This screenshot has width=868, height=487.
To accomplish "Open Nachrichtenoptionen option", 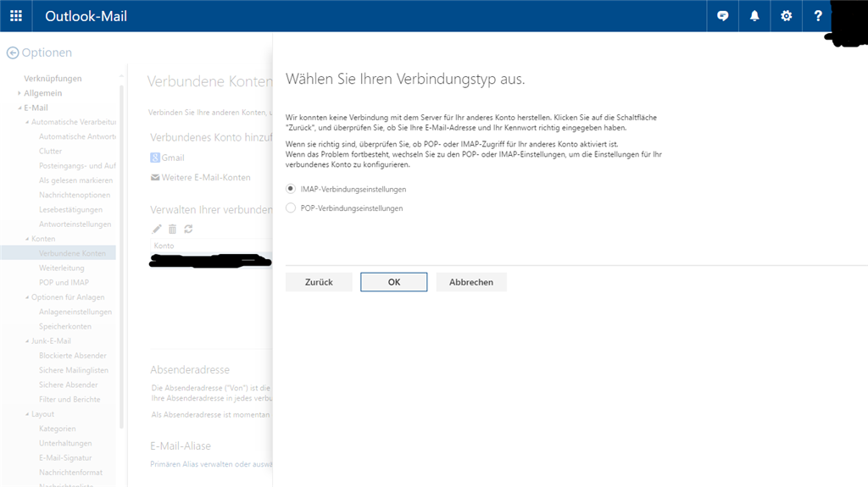I will click(75, 195).
